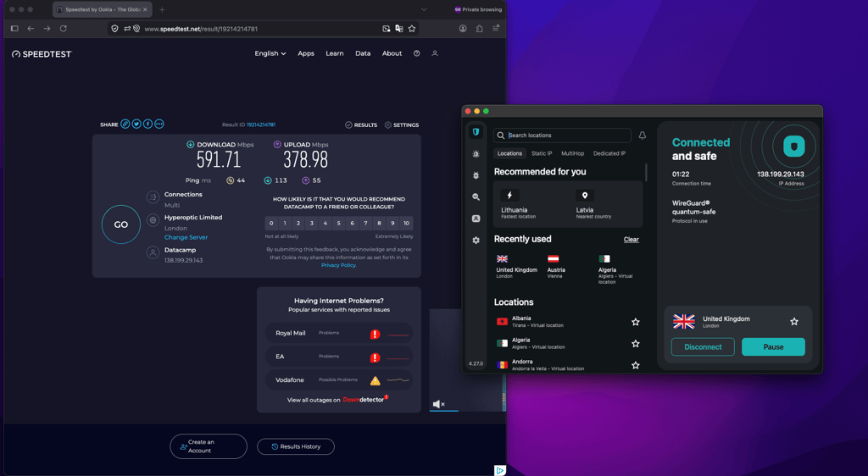
Task: Open Surfshark Search magnifier in the sidebar
Action: [x=476, y=196]
